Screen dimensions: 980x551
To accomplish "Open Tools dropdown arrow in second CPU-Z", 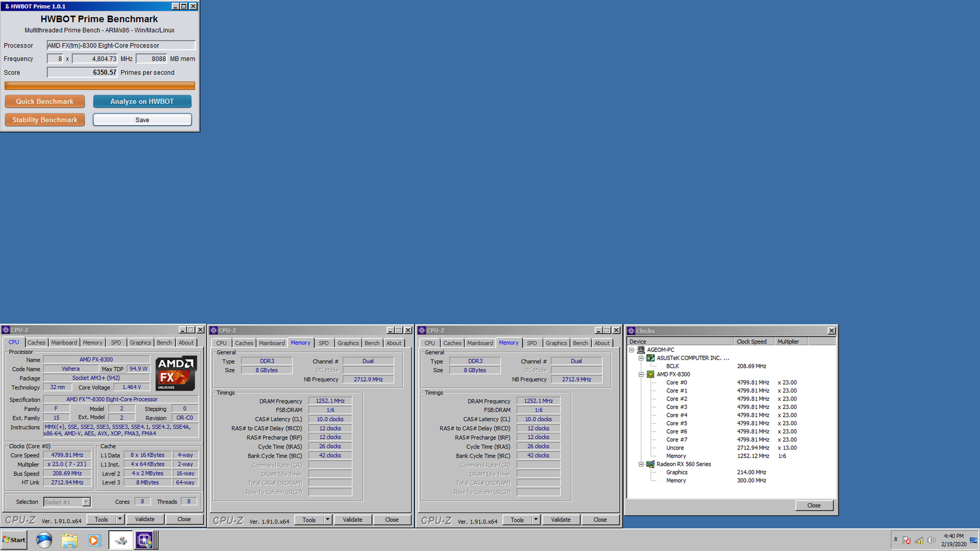I will [328, 520].
